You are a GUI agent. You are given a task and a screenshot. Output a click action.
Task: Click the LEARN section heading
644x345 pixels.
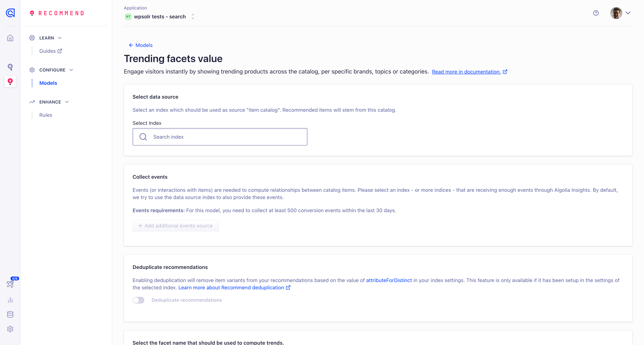[46, 38]
